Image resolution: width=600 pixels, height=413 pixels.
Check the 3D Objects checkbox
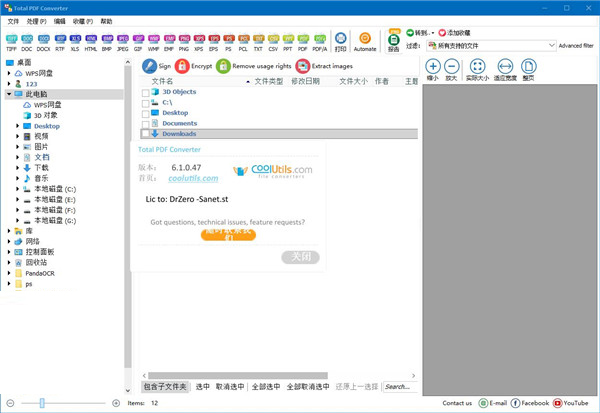point(145,93)
